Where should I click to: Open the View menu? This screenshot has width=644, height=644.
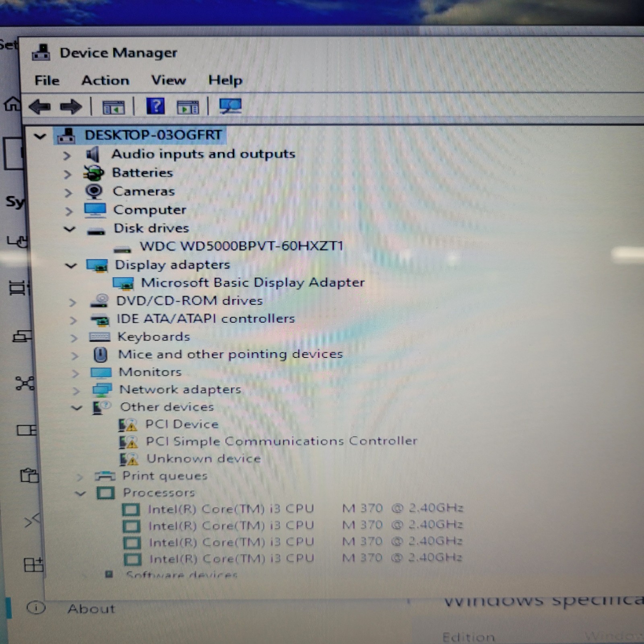coord(169,80)
